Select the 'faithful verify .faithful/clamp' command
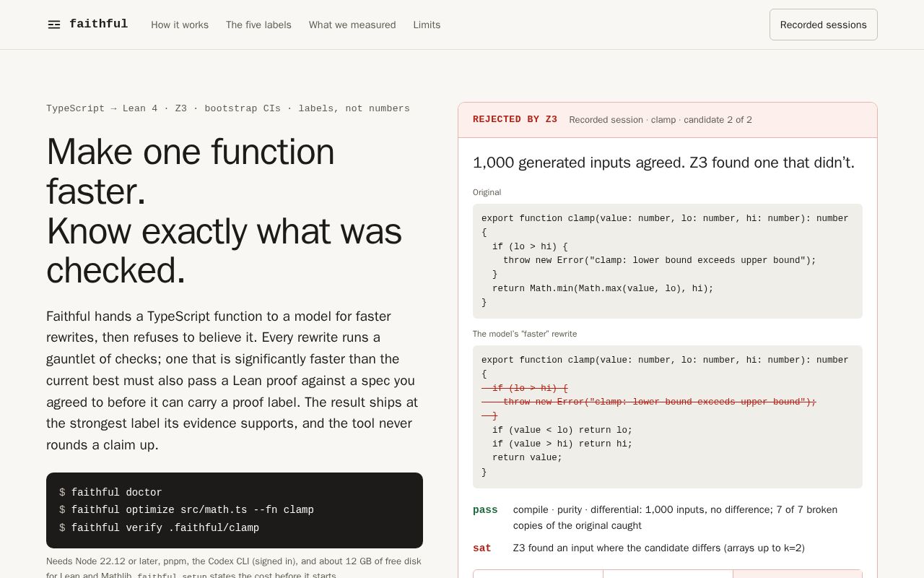 [x=165, y=528]
